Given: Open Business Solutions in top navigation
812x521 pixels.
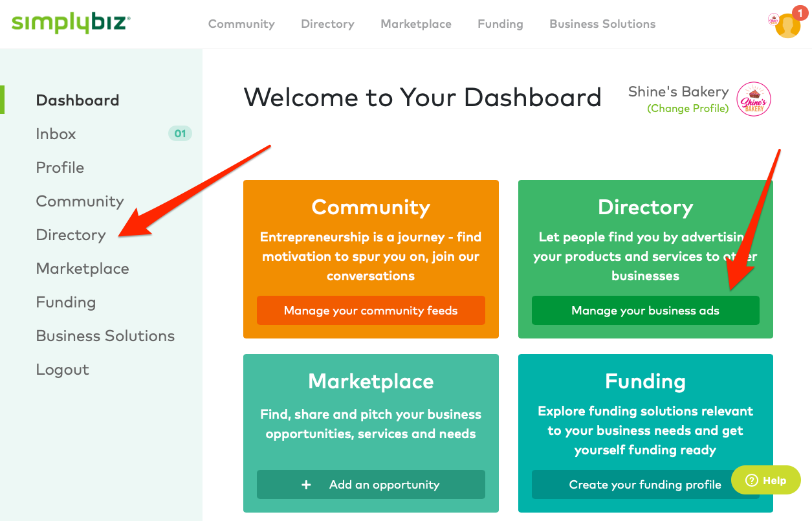Looking at the screenshot, I should (602, 24).
